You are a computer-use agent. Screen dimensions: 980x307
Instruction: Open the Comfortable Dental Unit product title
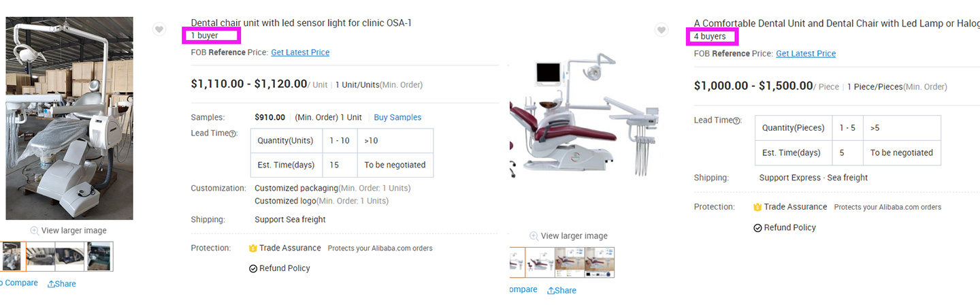pyautogui.click(x=836, y=24)
